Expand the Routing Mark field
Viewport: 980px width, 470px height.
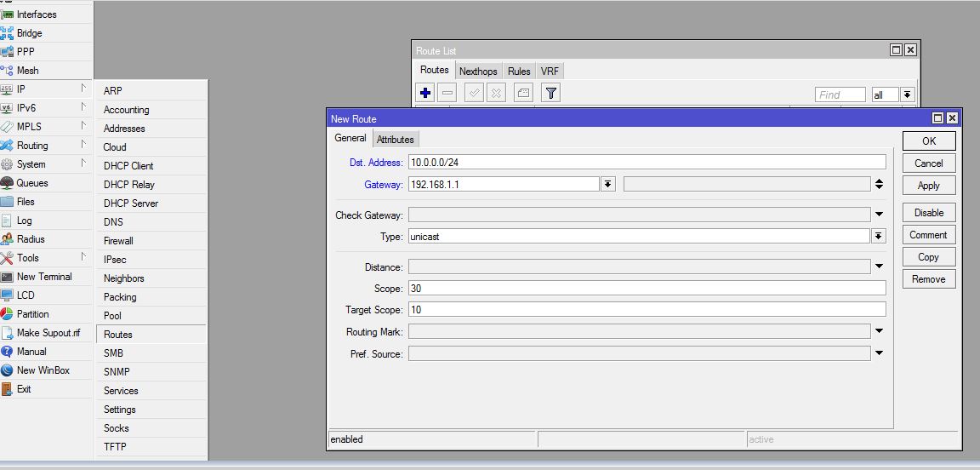879,331
